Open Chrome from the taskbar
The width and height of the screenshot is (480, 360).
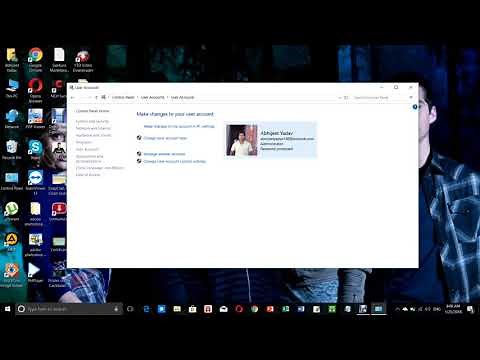coord(254,309)
